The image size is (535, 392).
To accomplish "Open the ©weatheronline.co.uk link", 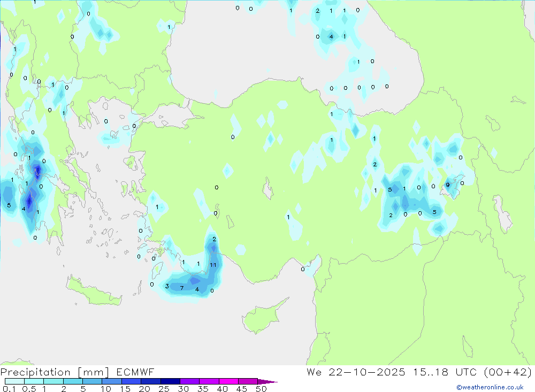I will click(490, 387).
